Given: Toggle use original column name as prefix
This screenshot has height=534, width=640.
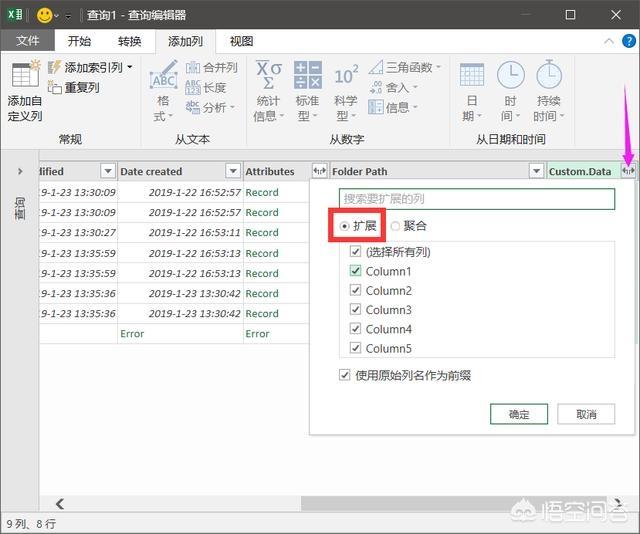Looking at the screenshot, I should click(344, 375).
